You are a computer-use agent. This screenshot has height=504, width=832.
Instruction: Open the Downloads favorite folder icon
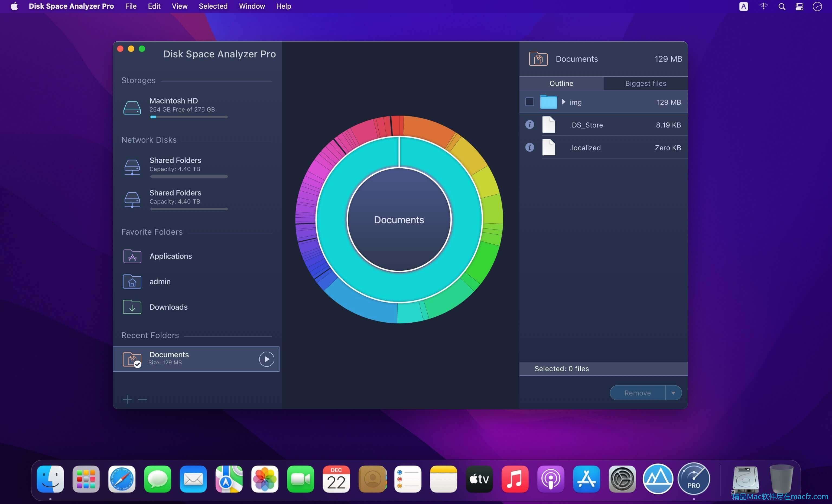[x=132, y=307]
